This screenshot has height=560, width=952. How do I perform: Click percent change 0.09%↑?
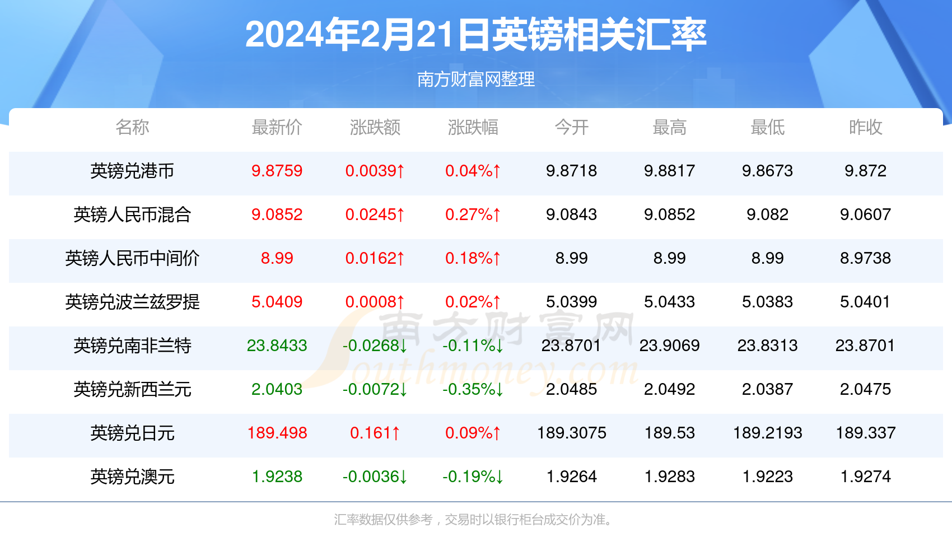pyautogui.click(x=473, y=433)
